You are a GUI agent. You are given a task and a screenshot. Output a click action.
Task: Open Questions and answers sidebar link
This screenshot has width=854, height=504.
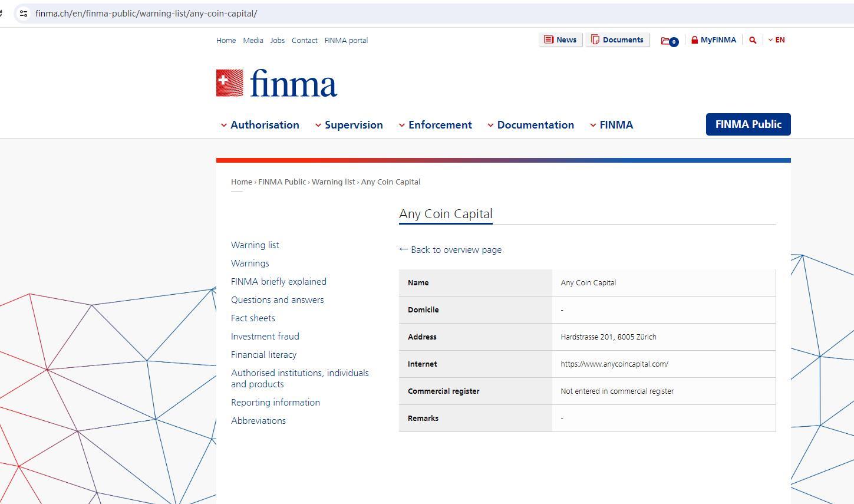277,300
